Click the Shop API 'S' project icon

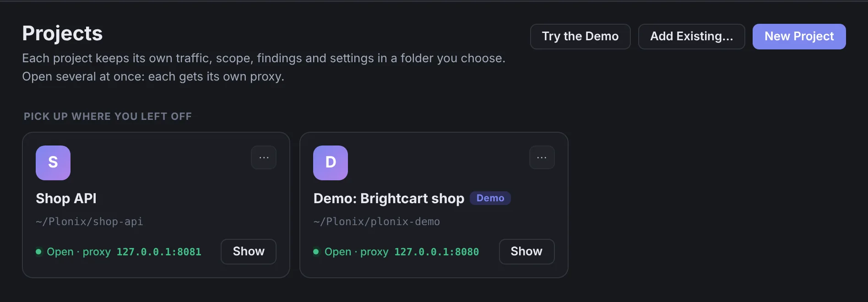[x=53, y=163]
